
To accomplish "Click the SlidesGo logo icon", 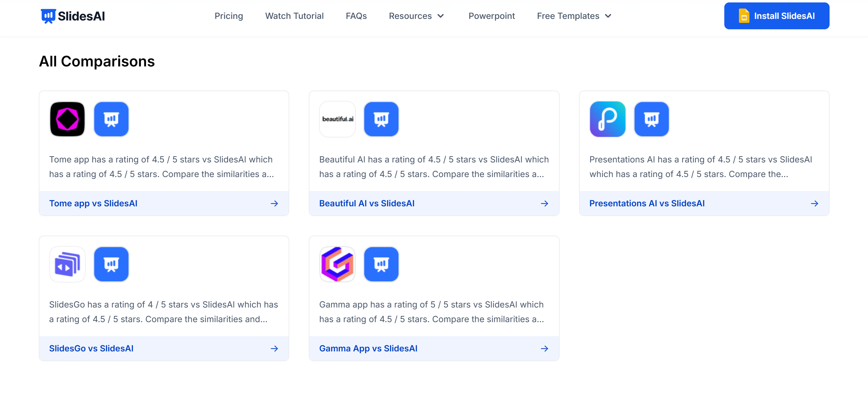I will (67, 264).
